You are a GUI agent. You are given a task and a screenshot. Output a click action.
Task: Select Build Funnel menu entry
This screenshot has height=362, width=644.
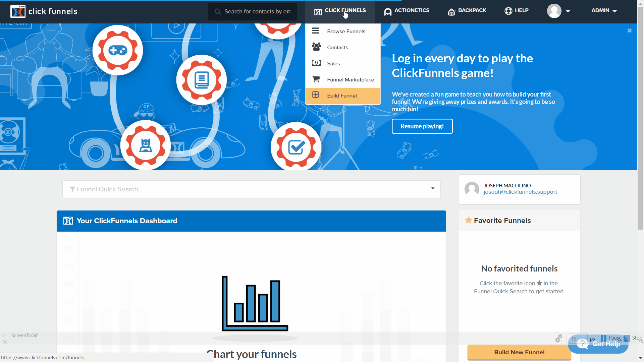pos(342,96)
